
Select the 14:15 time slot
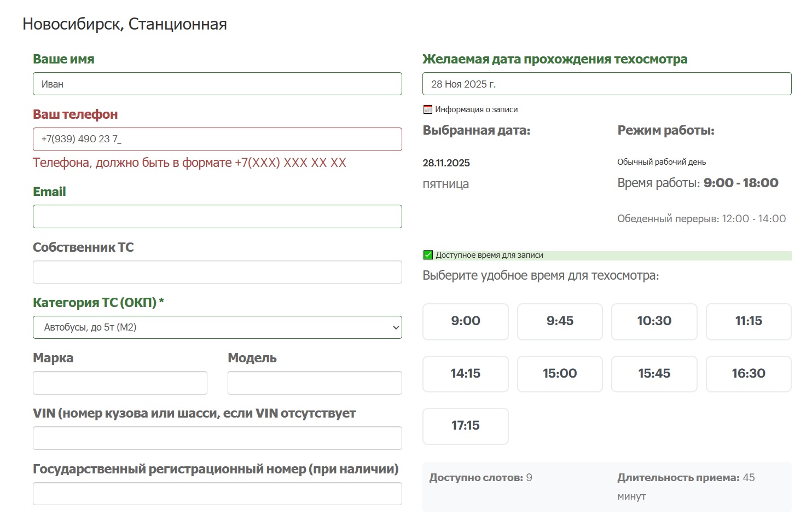click(465, 374)
